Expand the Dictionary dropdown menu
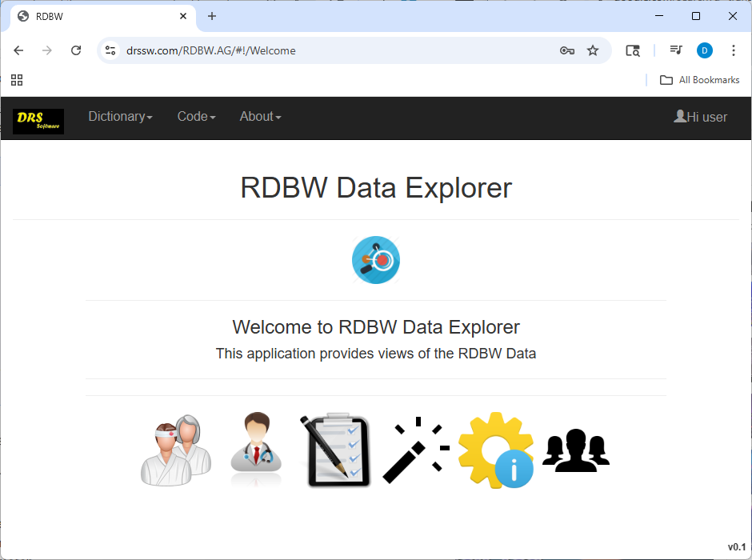The image size is (752, 560). point(120,117)
